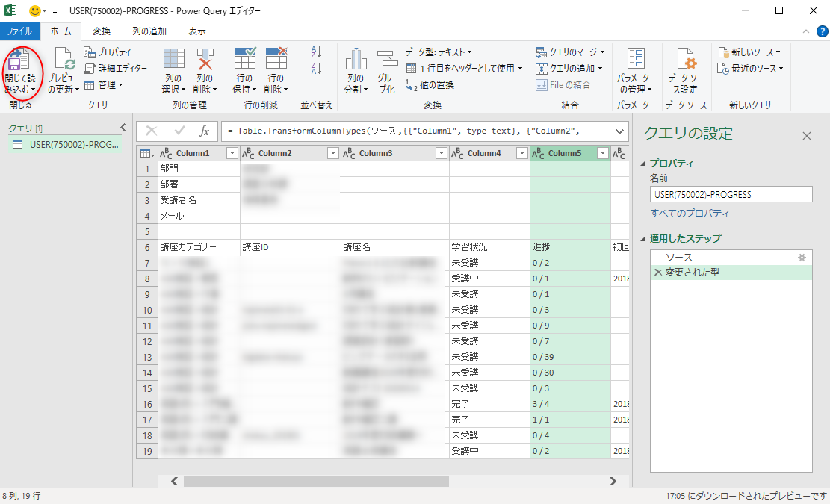Click the table corner menu icon in grid
Image resolution: width=830 pixels, height=504 pixels.
(x=146, y=153)
